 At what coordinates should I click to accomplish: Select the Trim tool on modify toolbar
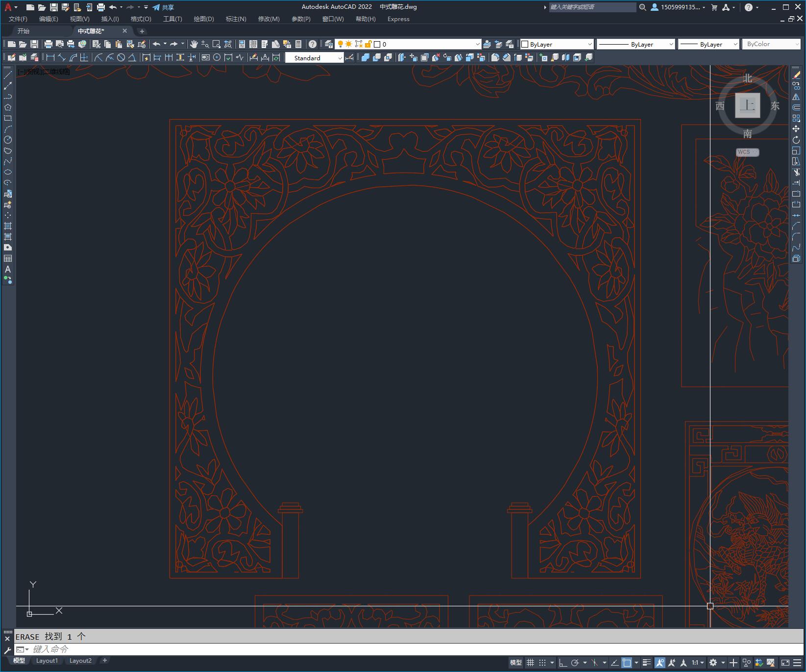796,172
